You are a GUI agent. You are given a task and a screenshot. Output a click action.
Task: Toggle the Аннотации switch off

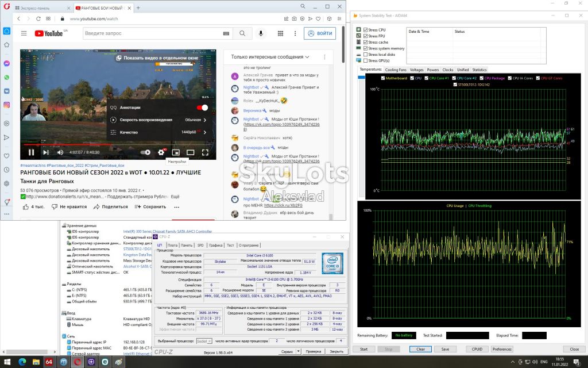(203, 108)
